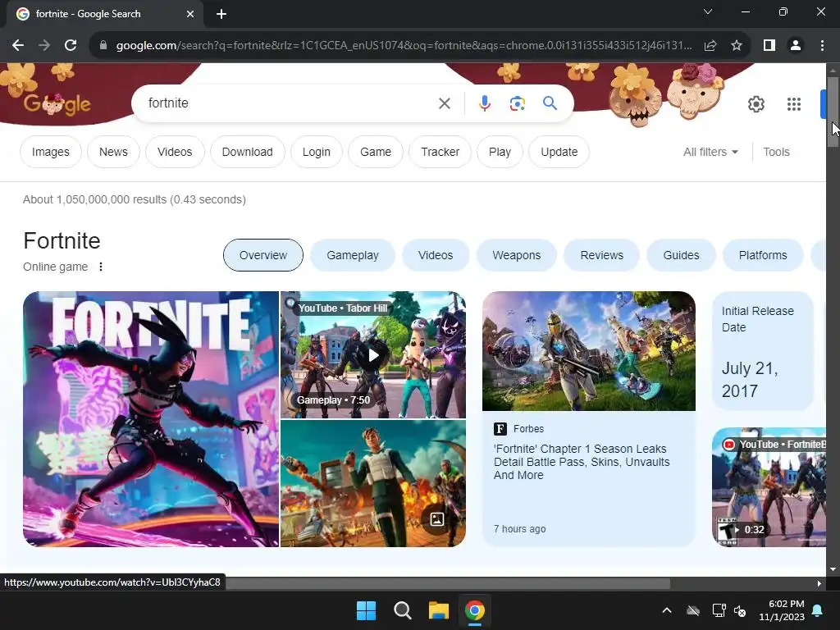840x630 pixels.
Task: Select the Play search chip
Action: click(500, 152)
